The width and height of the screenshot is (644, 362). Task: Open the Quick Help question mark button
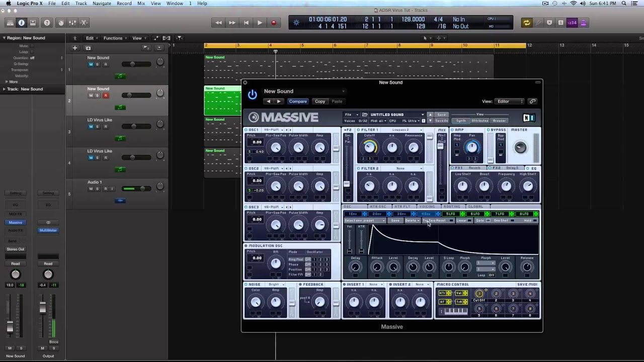coord(47,23)
